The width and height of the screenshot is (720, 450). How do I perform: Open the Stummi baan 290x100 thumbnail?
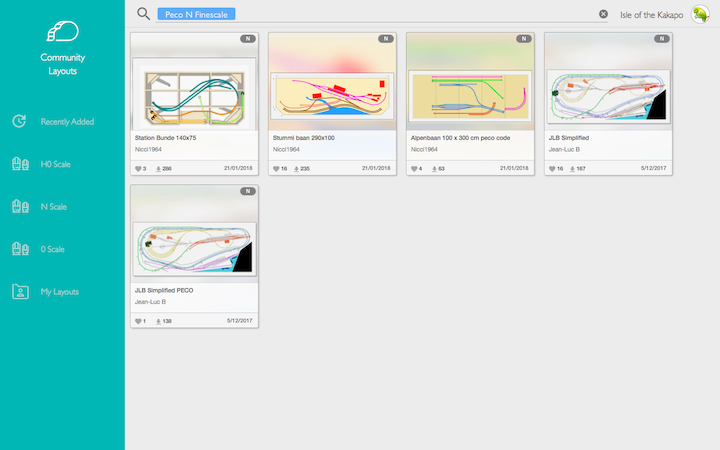point(332,92)
